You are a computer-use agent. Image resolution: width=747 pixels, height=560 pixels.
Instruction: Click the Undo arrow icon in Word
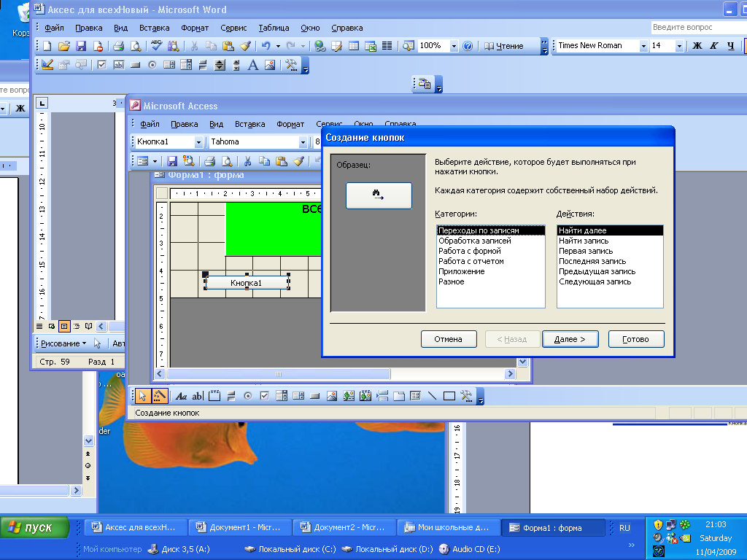pyautogui.click(x=266, y=46)
